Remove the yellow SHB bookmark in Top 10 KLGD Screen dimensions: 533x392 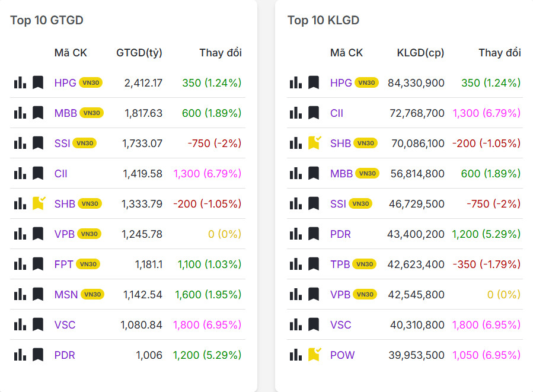(x=314, y=143)
